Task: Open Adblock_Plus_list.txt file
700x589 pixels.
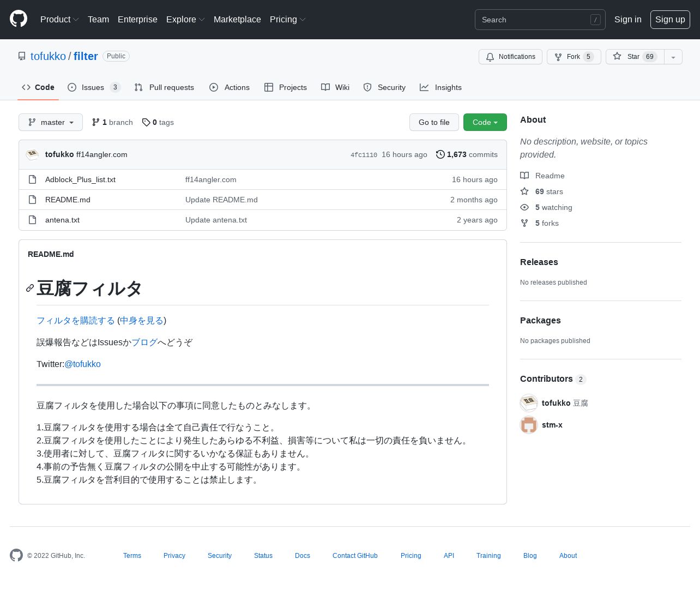Action: (x=80, y=179)
